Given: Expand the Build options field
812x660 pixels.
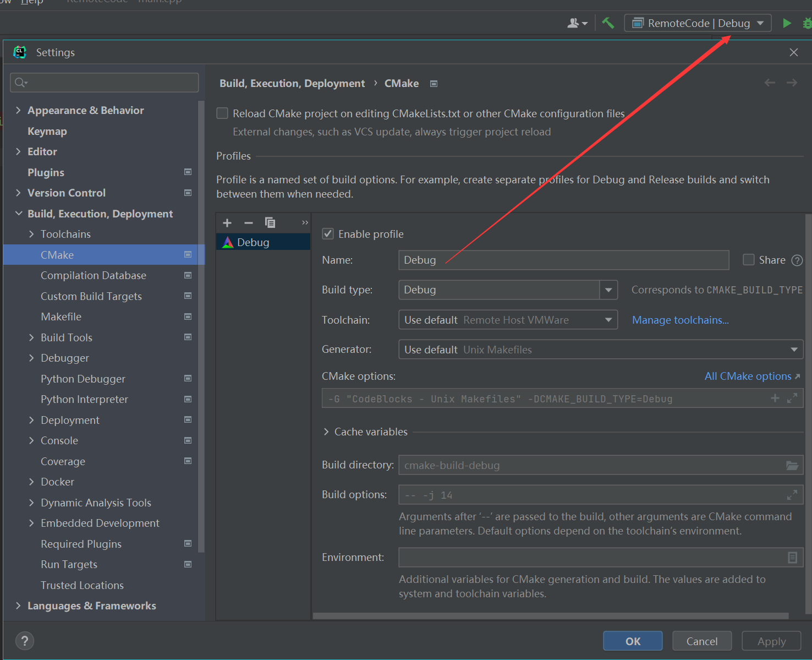Looking at the screenshot, I should [x=792, y=495].
